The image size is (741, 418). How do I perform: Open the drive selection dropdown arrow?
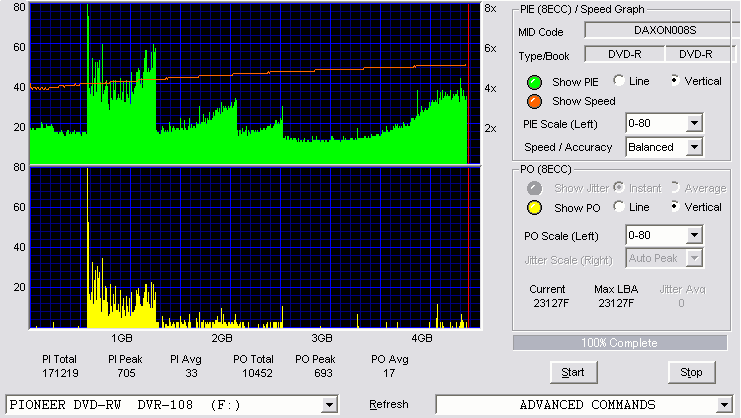tap(329, 405)
